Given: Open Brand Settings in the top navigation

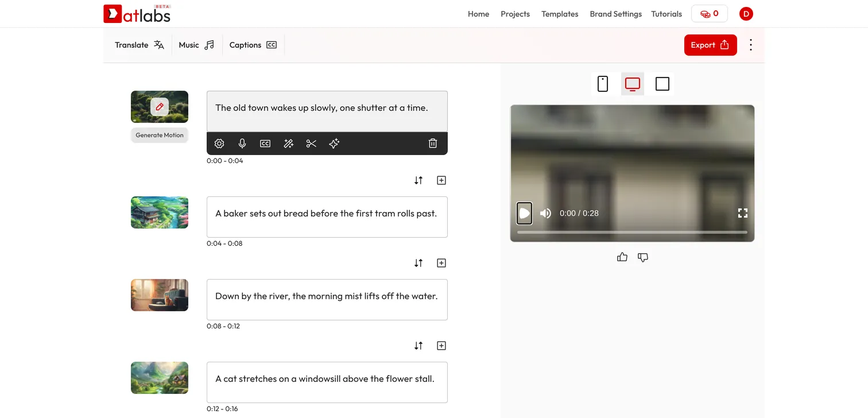Looking at the screenshot, I should click(616, 14).
